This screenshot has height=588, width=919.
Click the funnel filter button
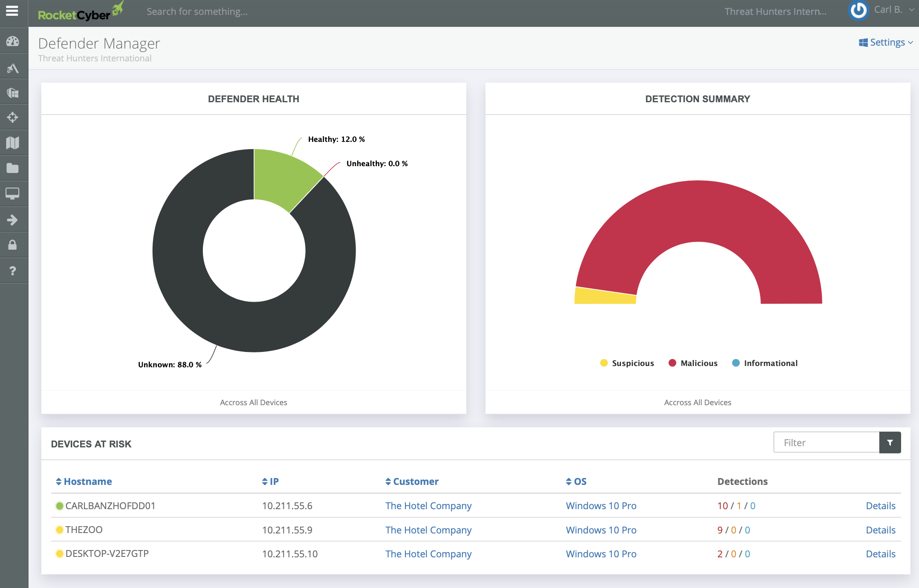890,443
